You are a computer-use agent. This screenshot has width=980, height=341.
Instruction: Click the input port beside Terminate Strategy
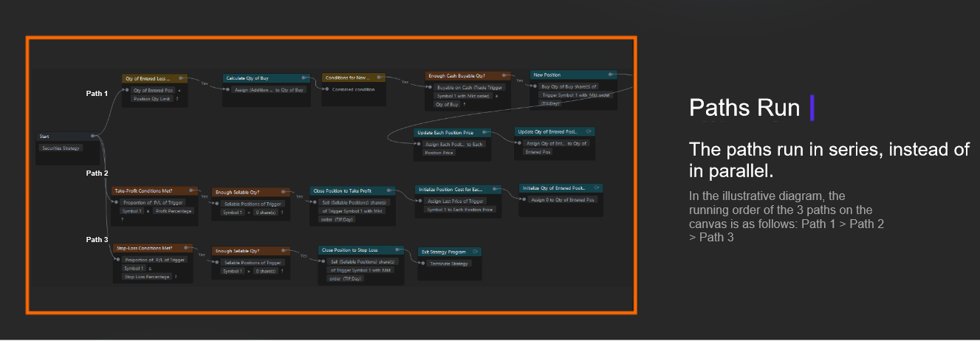pos(423,263)
